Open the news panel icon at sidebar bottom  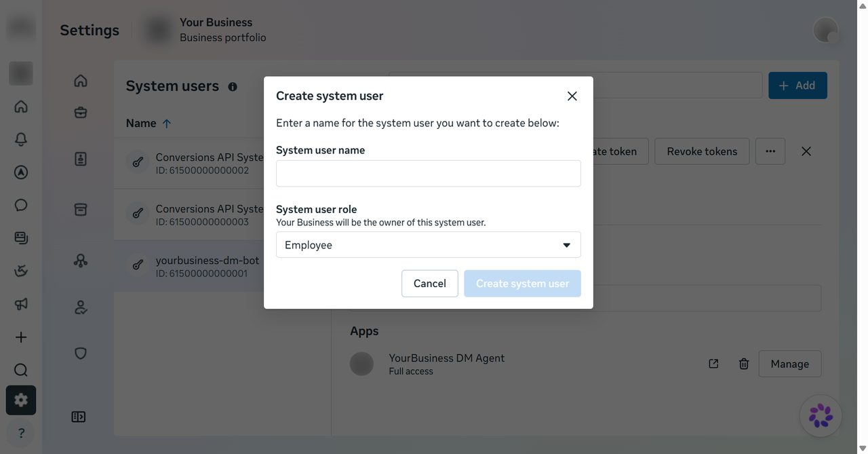pyautogui.click(x=79, y=417)
